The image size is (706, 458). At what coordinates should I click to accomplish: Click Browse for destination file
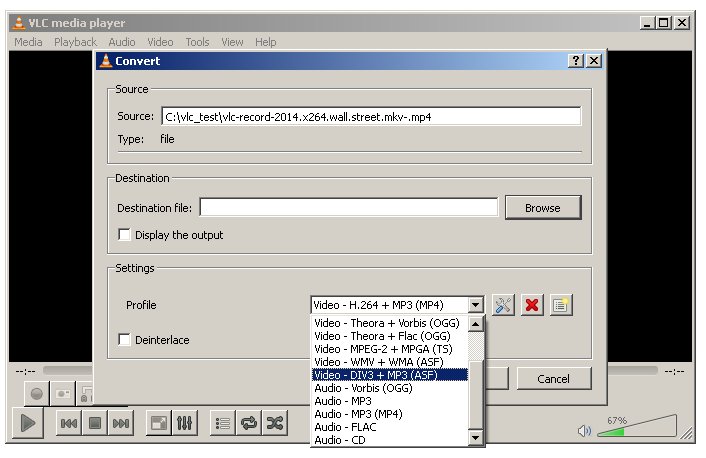click(543, 208)
